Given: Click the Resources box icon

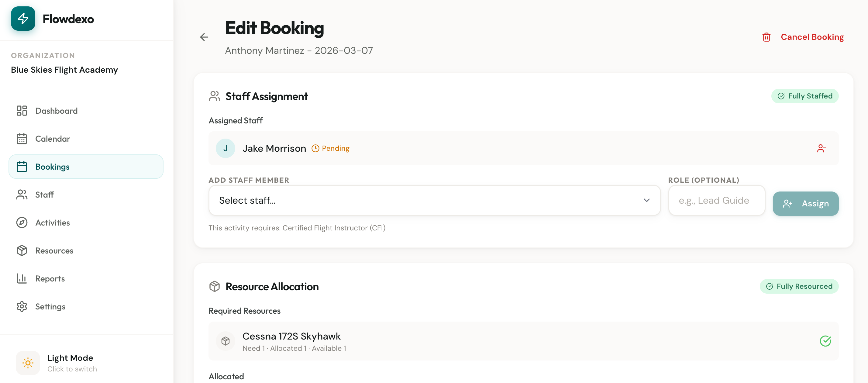Looking at the screenshot, I should [22, 250].
